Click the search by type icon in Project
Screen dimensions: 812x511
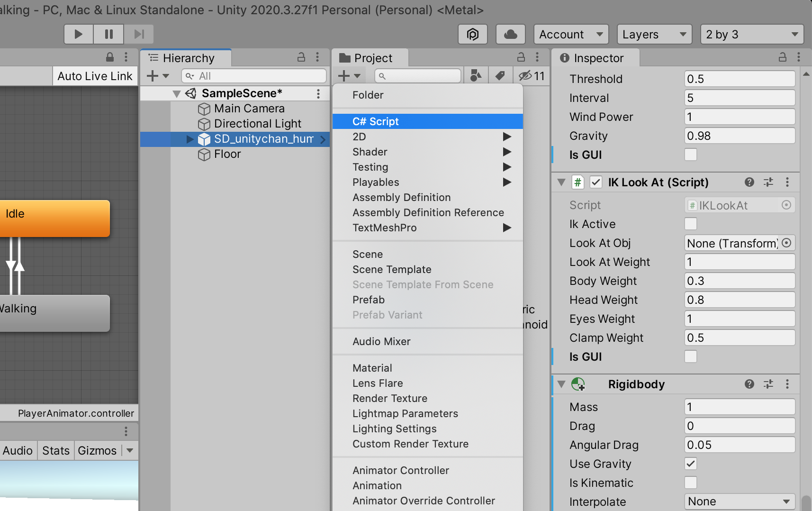click(476, 76)
